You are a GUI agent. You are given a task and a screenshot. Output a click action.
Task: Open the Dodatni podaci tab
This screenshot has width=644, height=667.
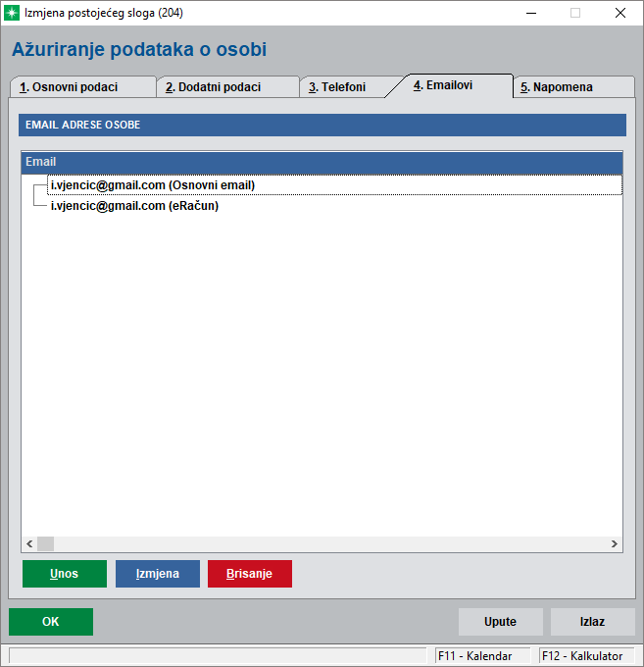coord(227,86)
